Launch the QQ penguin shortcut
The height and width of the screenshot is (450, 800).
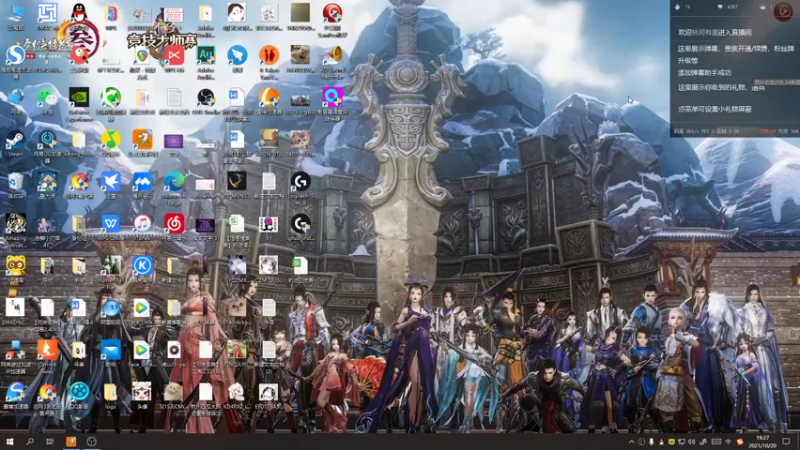(x=79, y=14)
